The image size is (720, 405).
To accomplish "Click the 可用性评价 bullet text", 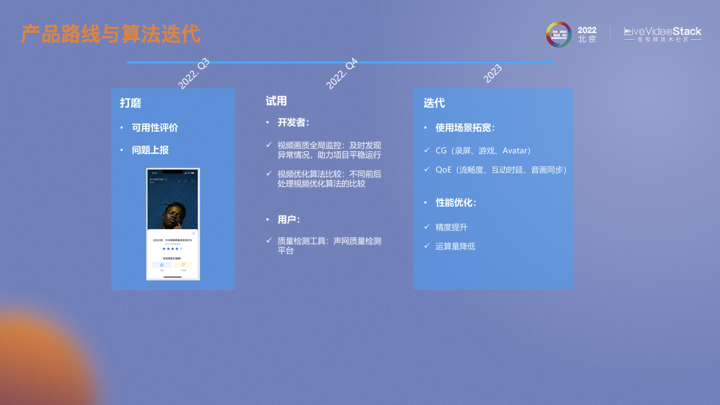I will [155, 128].
